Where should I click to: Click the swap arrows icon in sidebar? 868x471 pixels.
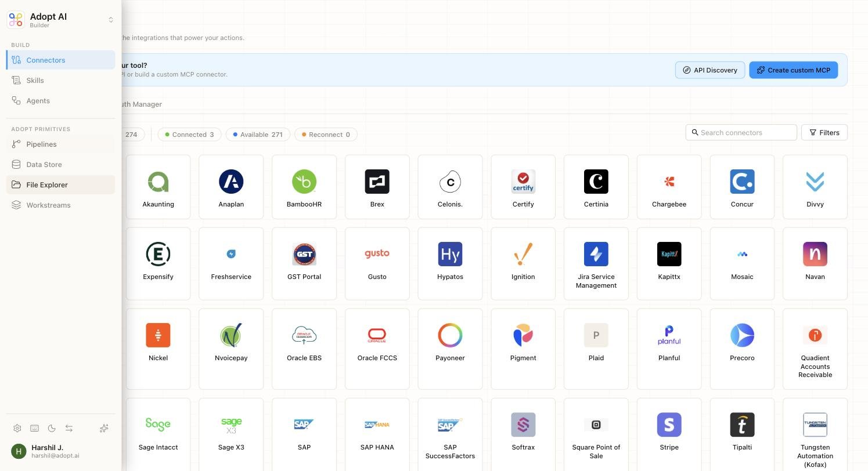pos(69,428)
